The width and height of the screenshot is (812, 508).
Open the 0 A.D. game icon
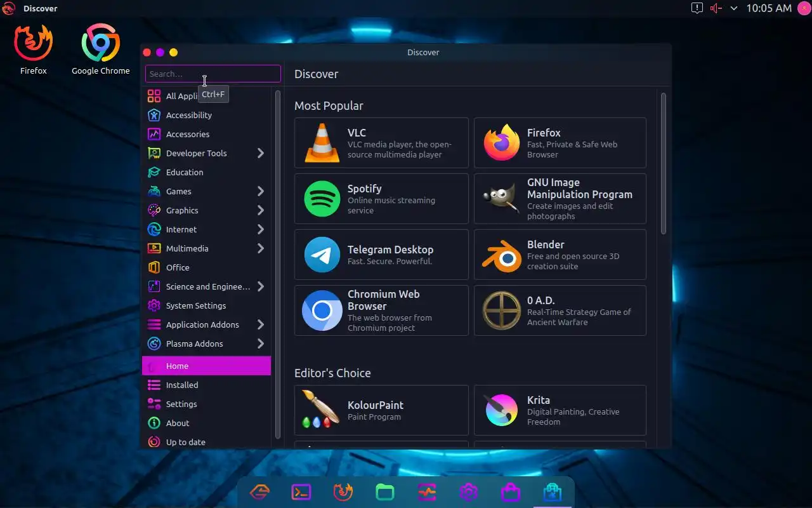coord(502,311)
